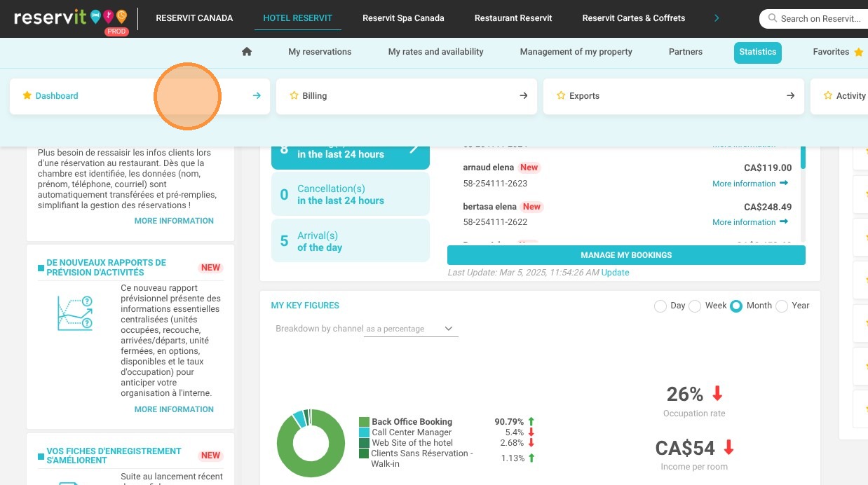Click MANAGE MY BOOKINGS button

pos(626,255)
